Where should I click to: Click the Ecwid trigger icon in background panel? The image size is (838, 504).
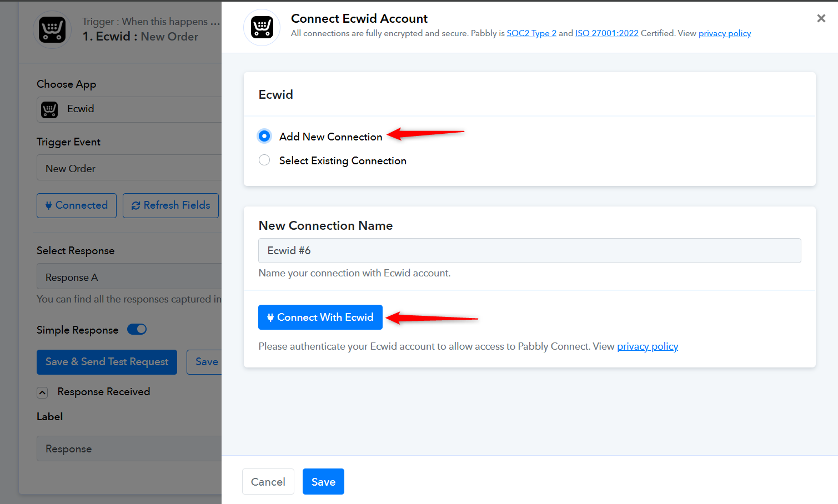point(52,30)
